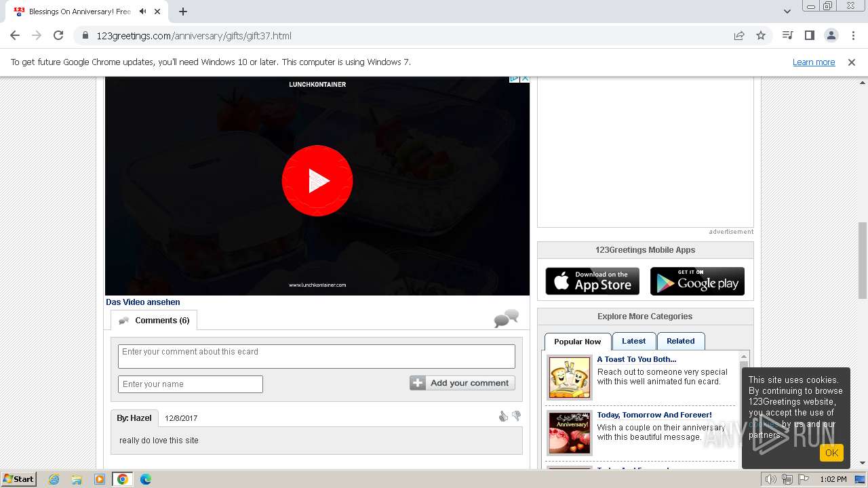Click the speech bubbles comment icon

click(x=507, y=319)
